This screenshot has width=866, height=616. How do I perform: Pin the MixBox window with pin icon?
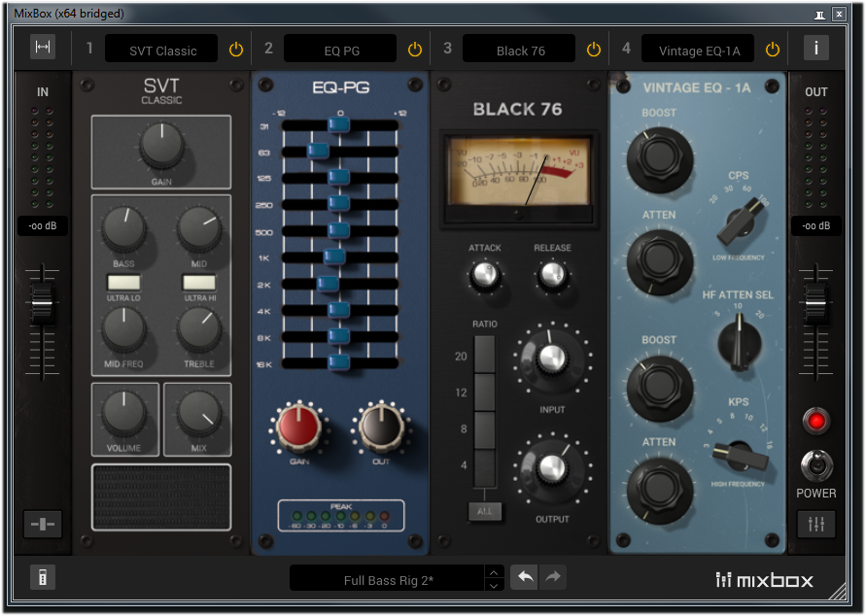coord(820,15)
